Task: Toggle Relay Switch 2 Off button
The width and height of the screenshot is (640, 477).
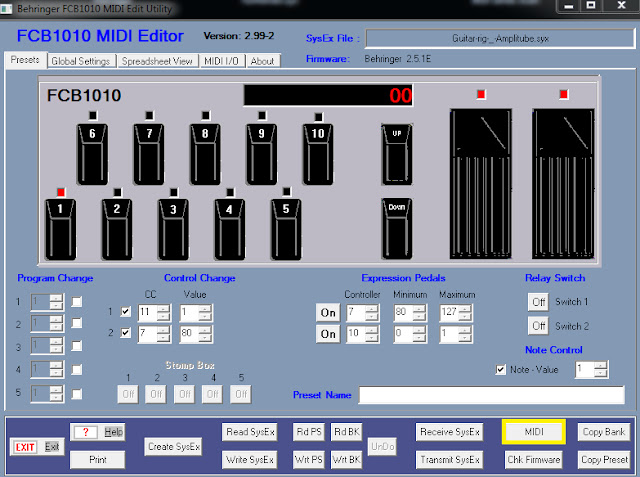Action: (x=539, y=326)
